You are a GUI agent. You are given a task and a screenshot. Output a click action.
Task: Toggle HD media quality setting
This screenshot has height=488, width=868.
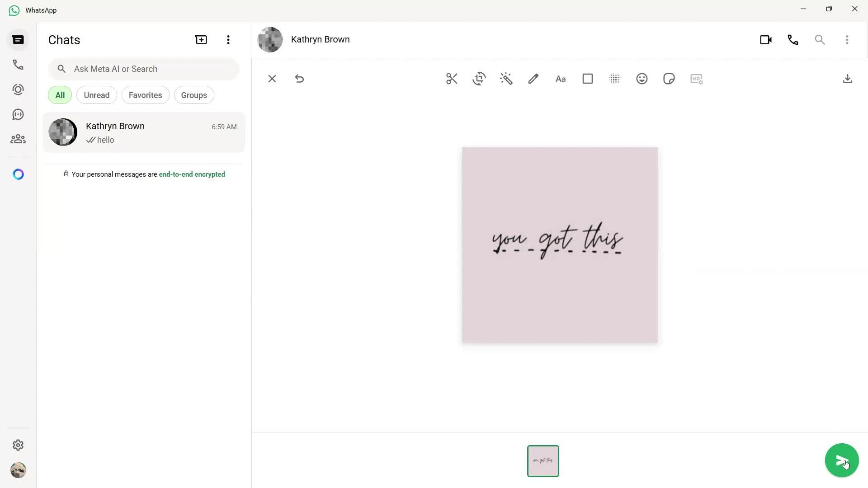tap(696, 79)
